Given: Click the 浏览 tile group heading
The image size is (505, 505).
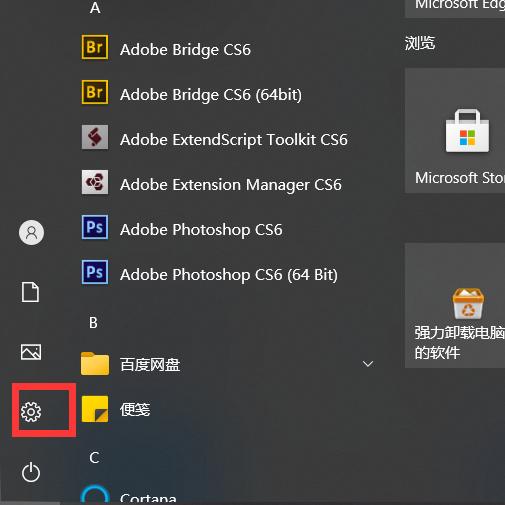Looking at the screenshot, I should tap(420, 43).
